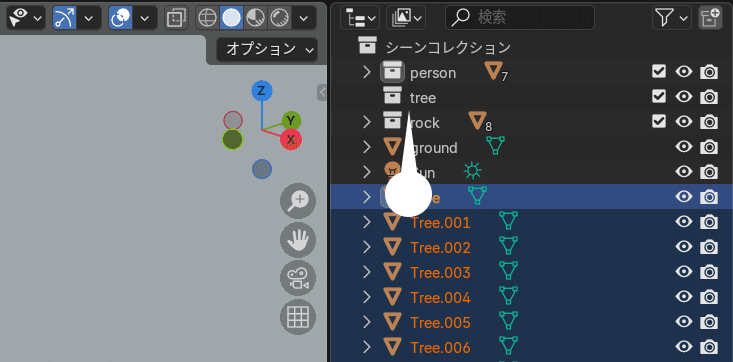This screenshot has height=362, width=733.
Task: Select Tree.005 in the outliner
Action: [531, 322]
